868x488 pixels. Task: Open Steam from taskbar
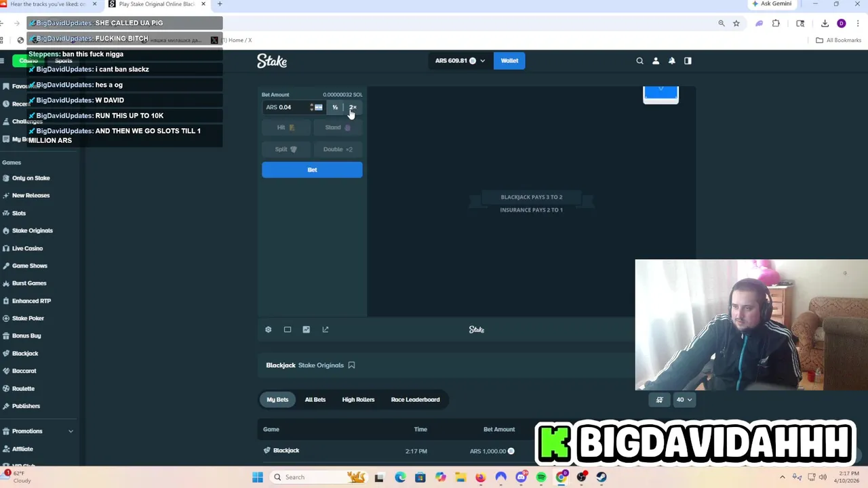(x=601, y=477)
